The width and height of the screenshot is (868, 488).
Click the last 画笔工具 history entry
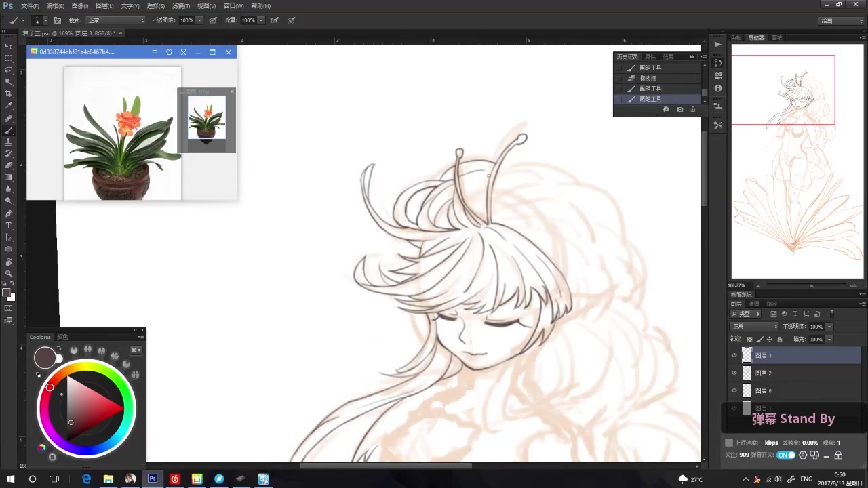click(650, 99)
